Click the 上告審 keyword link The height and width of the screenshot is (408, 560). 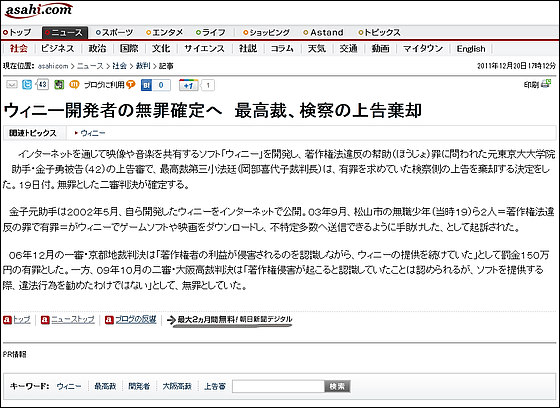215,386
